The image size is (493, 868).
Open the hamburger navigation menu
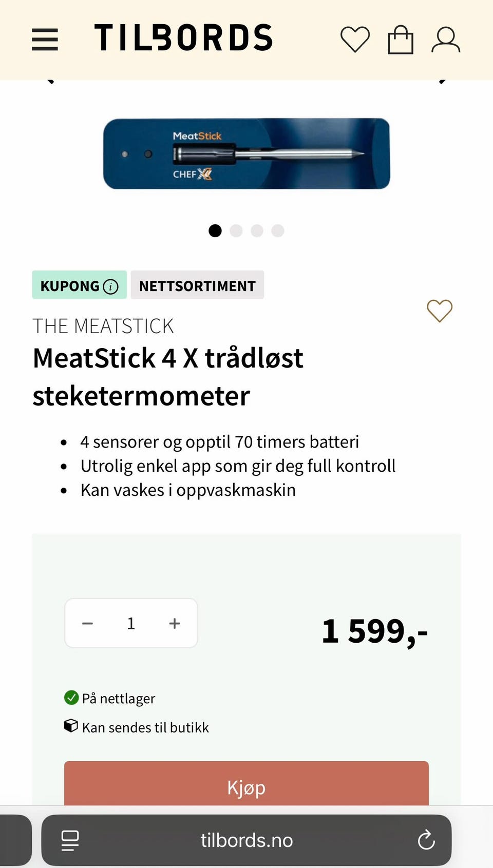pos(45,40)
